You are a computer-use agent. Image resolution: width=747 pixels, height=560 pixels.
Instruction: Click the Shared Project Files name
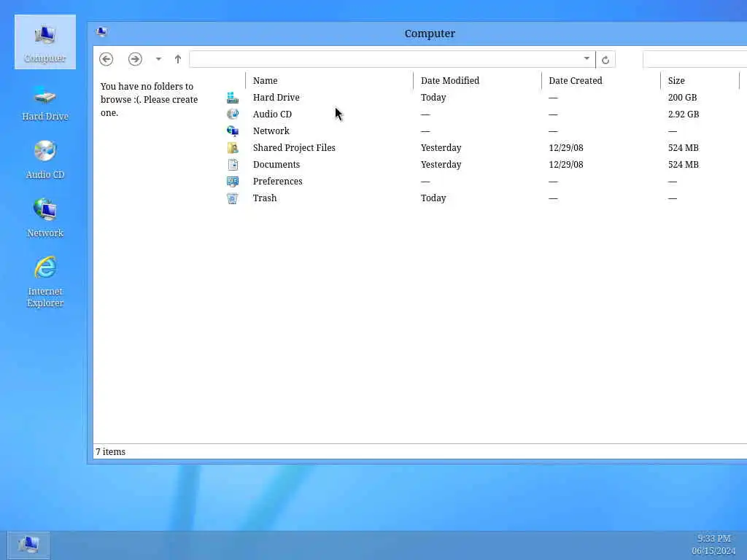pyautogui.click(x=294, y=147)
